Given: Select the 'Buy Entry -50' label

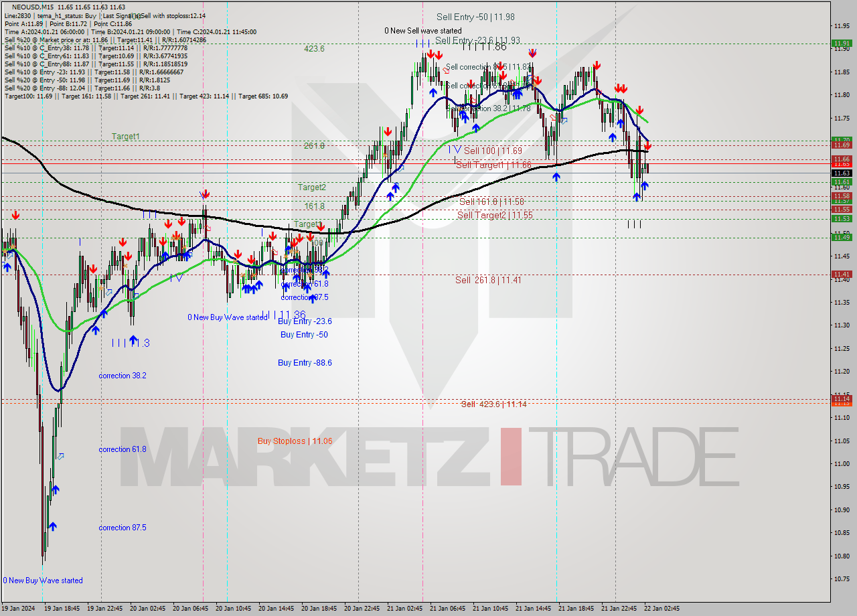Looking at the screenshot, I should (x=304, y=335).
